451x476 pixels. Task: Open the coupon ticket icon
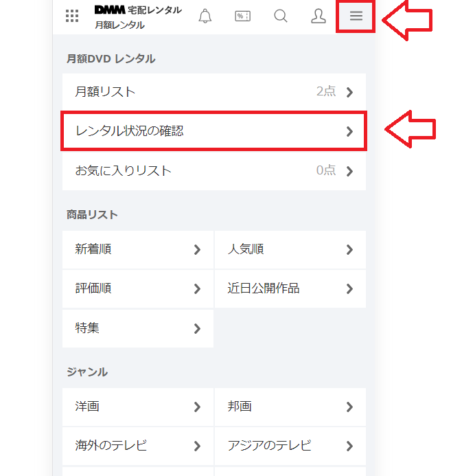point(242,16)
